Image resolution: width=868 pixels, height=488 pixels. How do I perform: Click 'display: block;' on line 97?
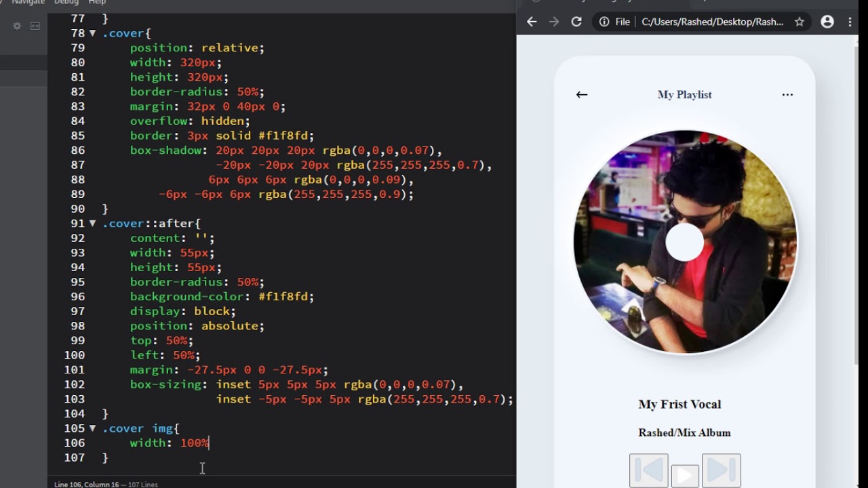point(183,311)
